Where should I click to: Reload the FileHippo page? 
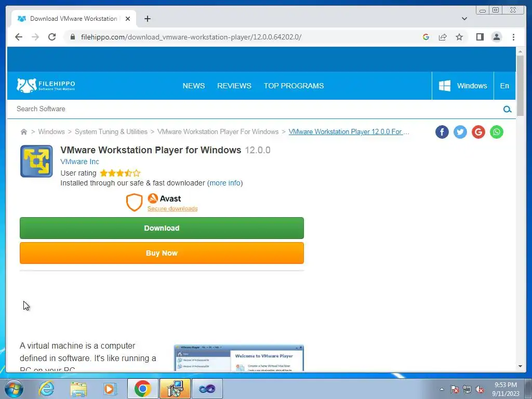52,37
